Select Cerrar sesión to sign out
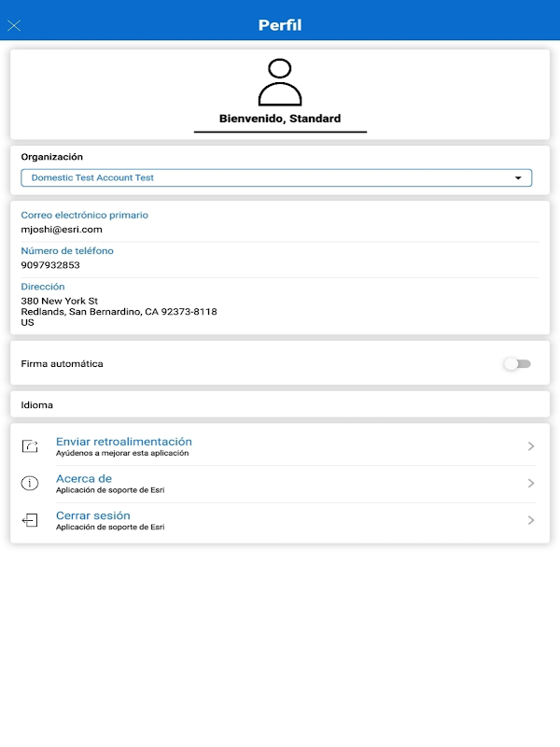560x747 pixels. pyautogui.click(x=92, y=515)
